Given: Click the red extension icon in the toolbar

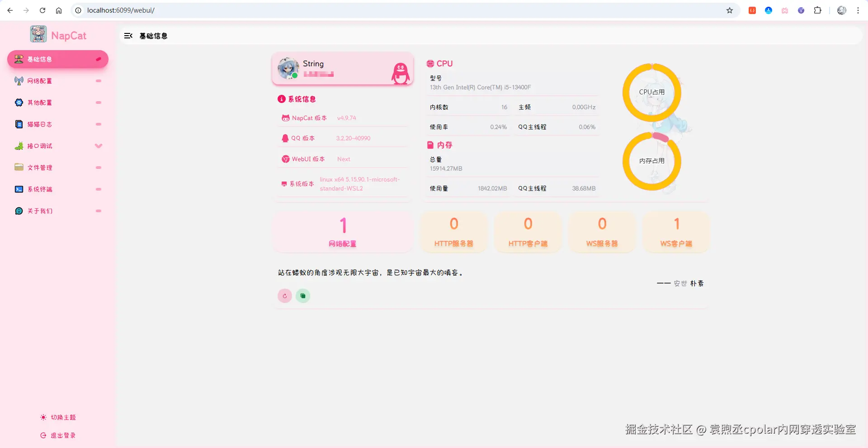Looking at the screenshot, I should [x=752, y=10].
